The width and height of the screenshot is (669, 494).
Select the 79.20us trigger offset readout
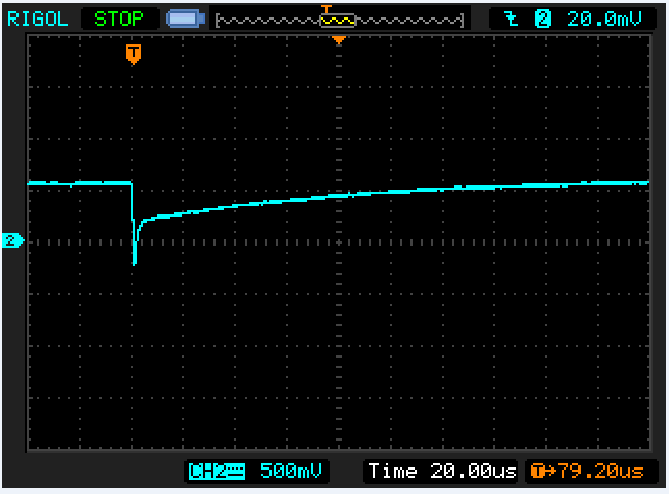(x=587, y=471)
